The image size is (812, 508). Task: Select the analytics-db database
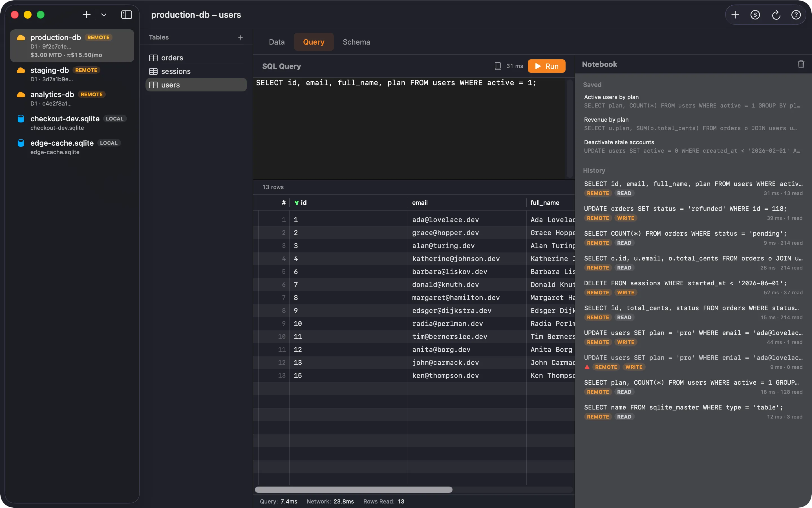click(x=72, y=98)
